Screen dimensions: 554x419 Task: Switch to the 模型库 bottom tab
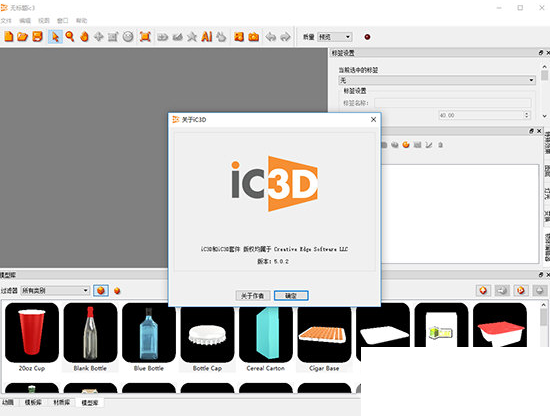click(90, 402)
